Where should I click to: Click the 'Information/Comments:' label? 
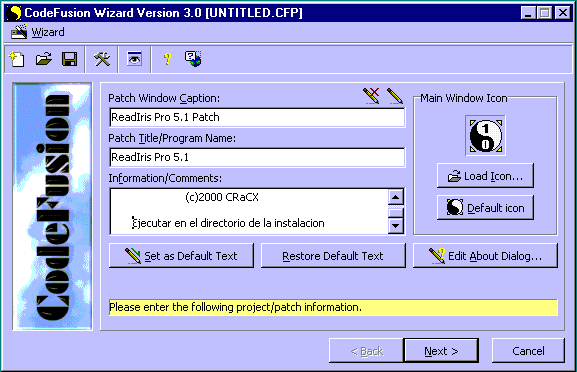coord(165,178)
